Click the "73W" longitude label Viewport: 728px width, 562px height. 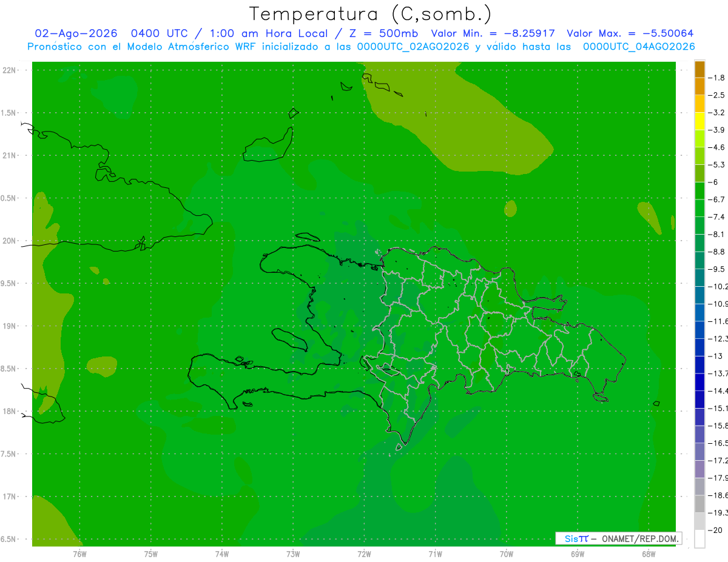pyautogui.click(x=293, y=554)
